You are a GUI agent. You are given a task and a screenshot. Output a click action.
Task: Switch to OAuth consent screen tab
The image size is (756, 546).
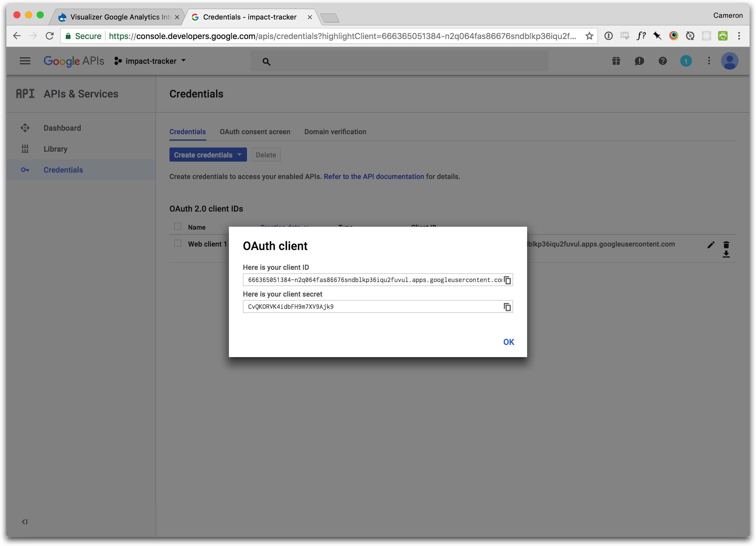[255, 132]
